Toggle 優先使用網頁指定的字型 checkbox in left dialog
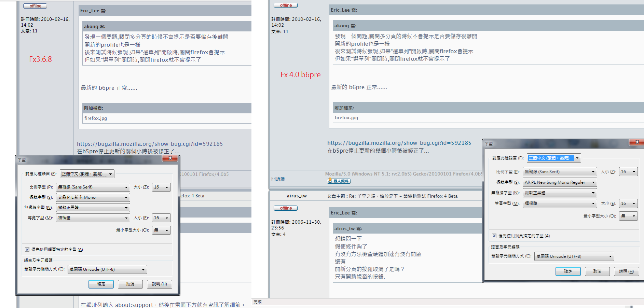The height and width of the screenshot is (308, 644). [x=27, y=250]
